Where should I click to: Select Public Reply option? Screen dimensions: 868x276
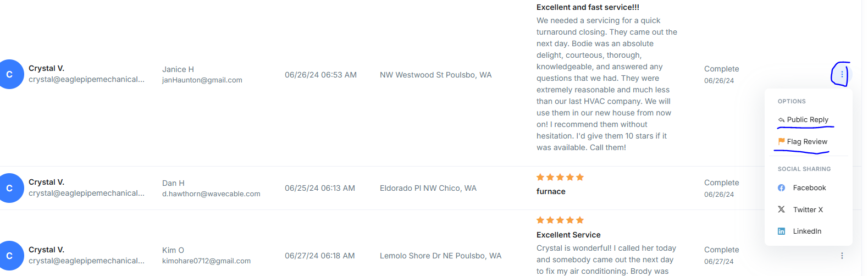pos(807,120)
